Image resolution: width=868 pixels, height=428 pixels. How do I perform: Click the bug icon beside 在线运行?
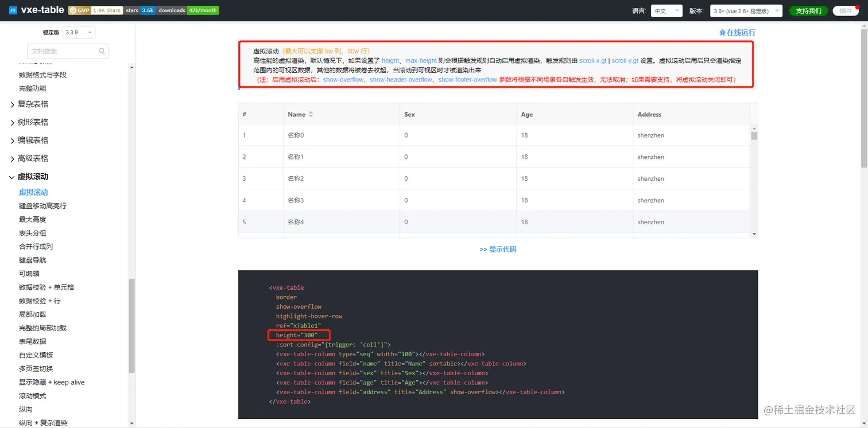[722, 33]
